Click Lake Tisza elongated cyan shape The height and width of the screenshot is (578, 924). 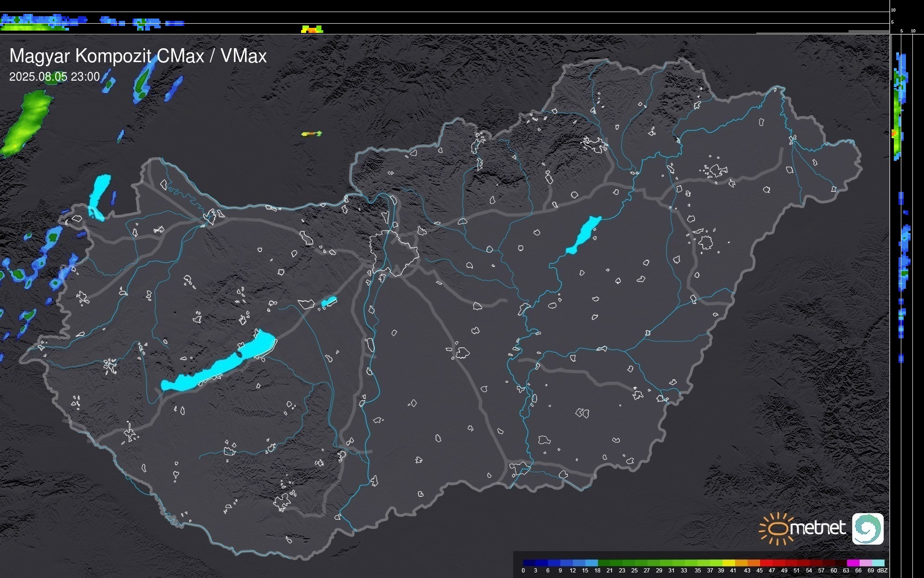[x=584, y=235]
